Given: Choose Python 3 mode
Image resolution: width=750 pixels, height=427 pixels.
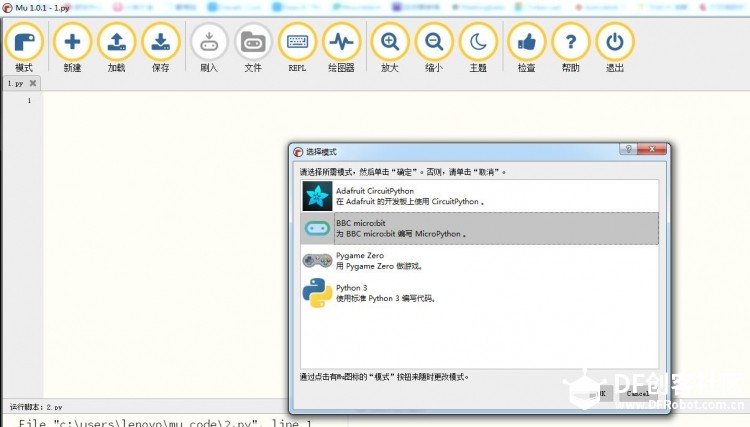Looking at the screenshot, I should point(480,293).
